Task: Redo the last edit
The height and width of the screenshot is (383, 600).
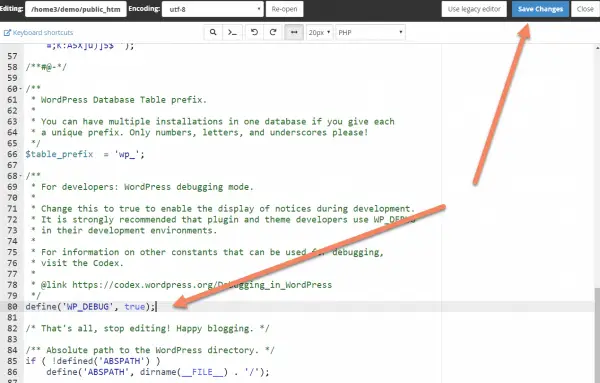Action: click(x=273, y=33)
